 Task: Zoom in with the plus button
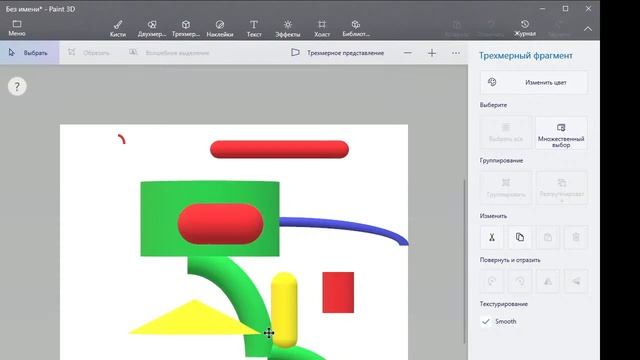tap(432, 53)
